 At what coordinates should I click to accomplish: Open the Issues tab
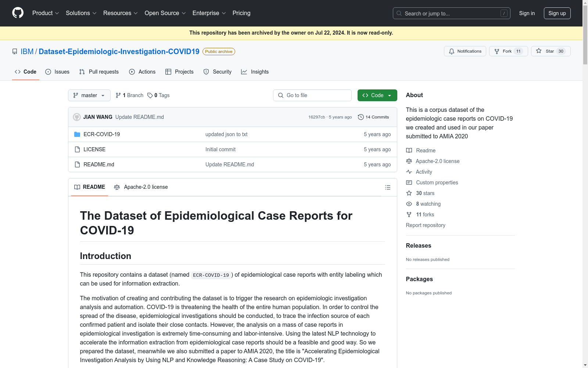click(57, 72)
